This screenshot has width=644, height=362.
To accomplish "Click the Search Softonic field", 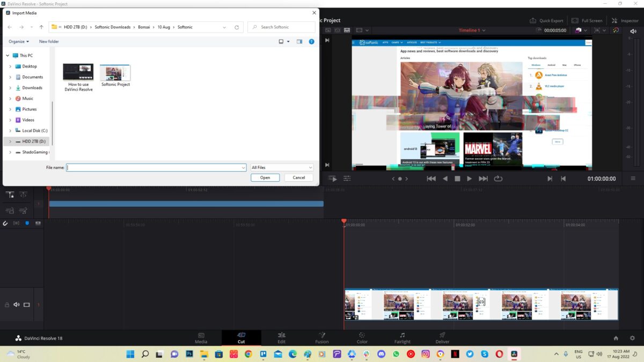I will click(282, 27).
